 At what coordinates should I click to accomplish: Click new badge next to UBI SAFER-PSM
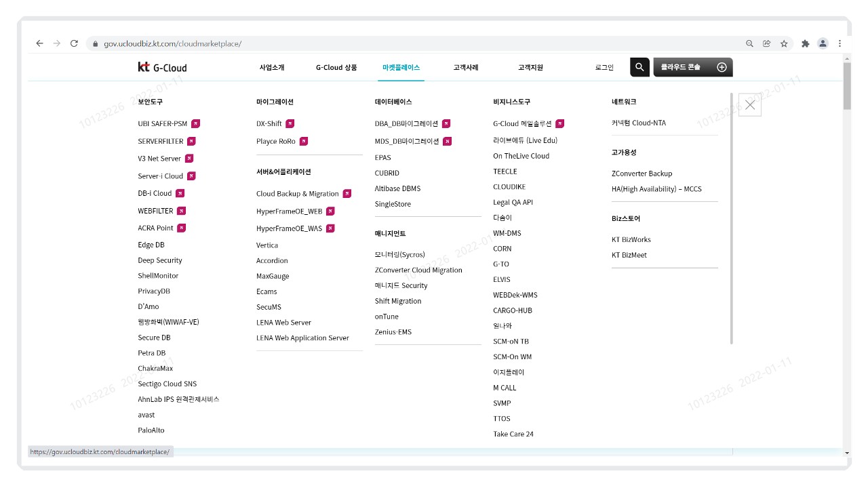pos(195,123)
